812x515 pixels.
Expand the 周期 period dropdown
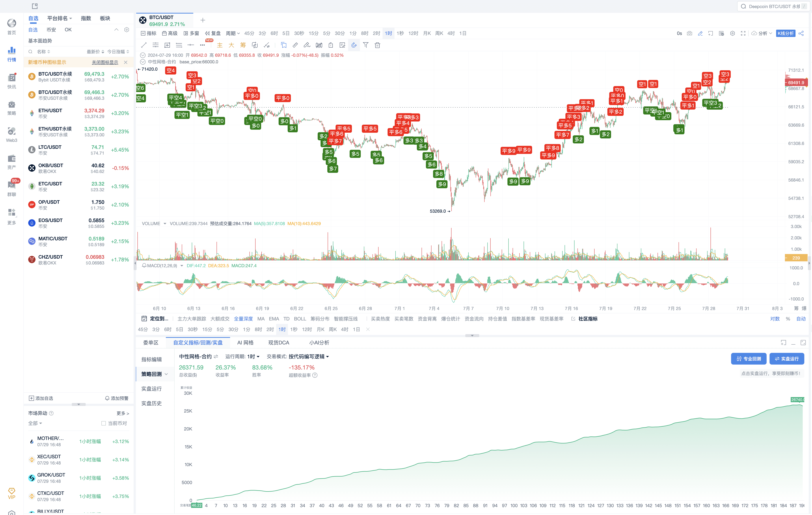coord(233,33)
